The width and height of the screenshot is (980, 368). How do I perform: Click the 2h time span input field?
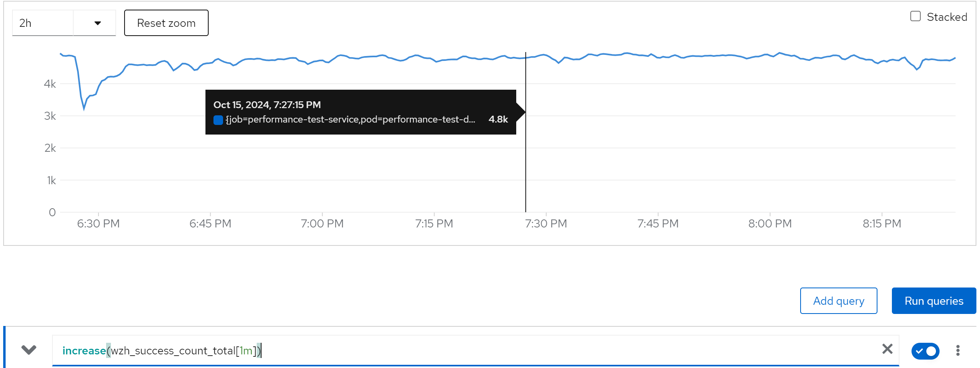pyautogui.click(x=42, y=23)
